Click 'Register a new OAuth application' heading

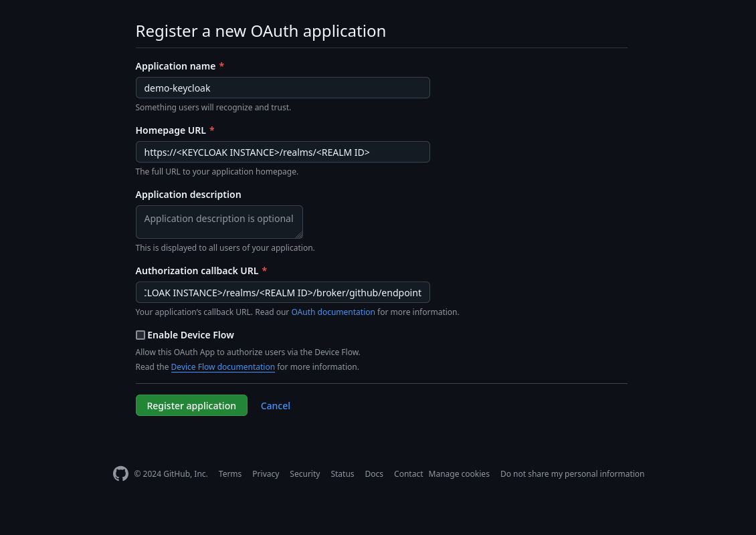tap(261, 31)
